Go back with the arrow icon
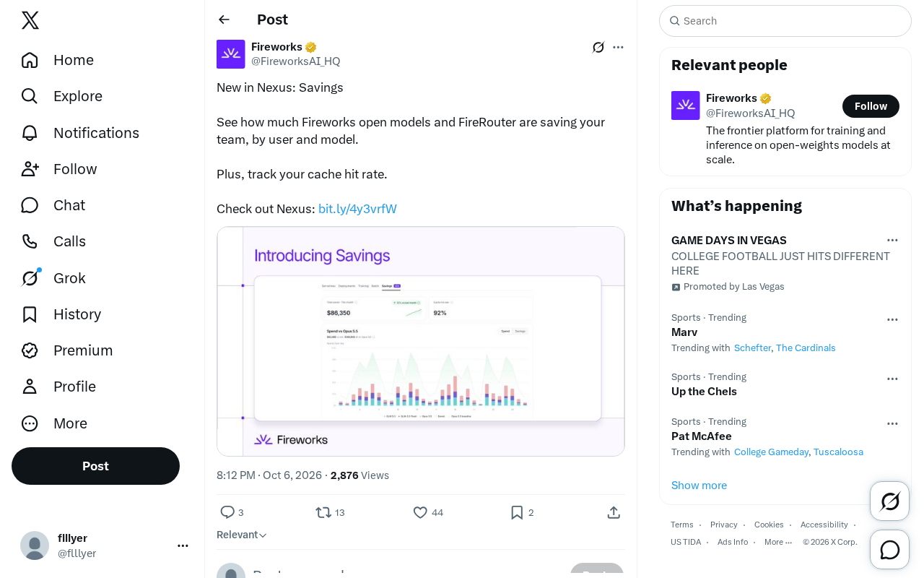 225,20
